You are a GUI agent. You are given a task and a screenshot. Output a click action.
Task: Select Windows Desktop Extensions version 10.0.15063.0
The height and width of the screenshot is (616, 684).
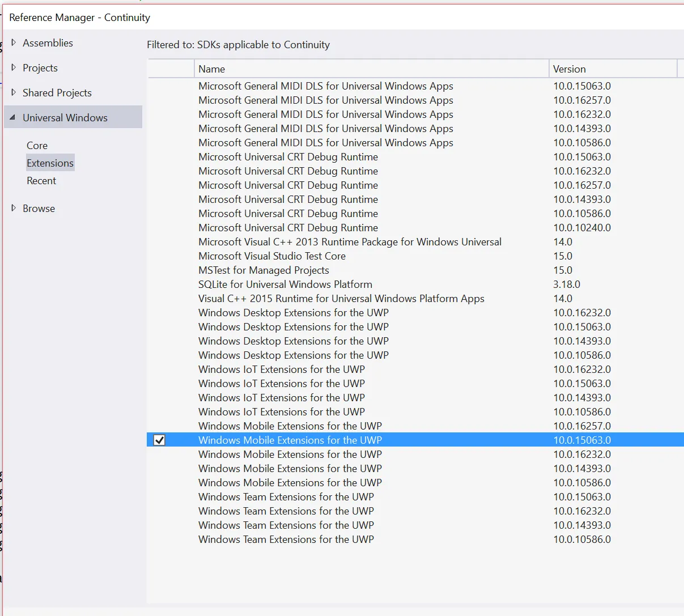(415, 327)
